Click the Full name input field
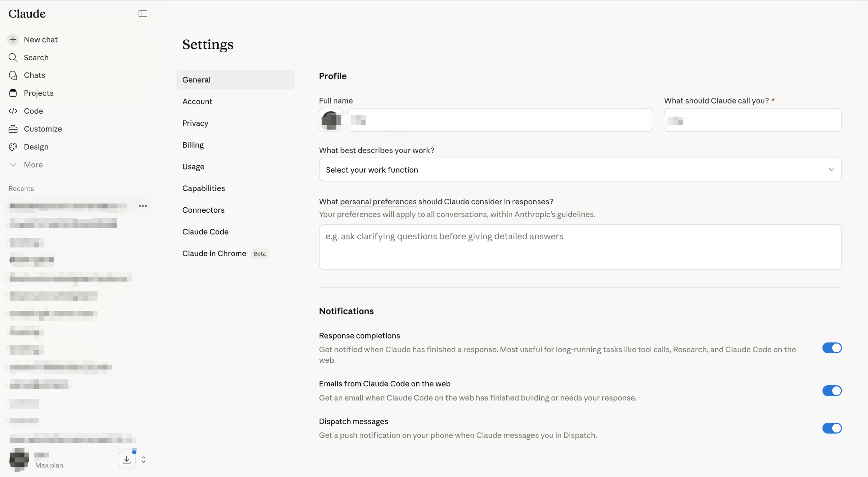This screenshot has width=868, height=477. (500, 120)
